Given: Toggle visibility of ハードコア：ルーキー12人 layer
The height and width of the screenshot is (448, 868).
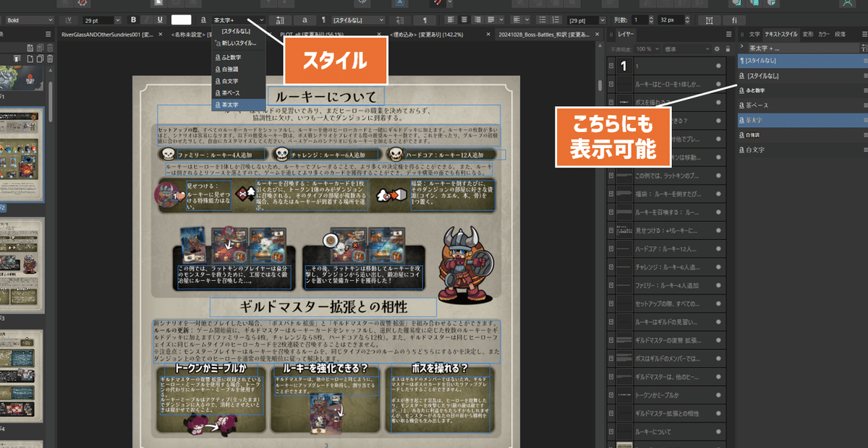Looking at the screenshot, I should coord(718,248).
